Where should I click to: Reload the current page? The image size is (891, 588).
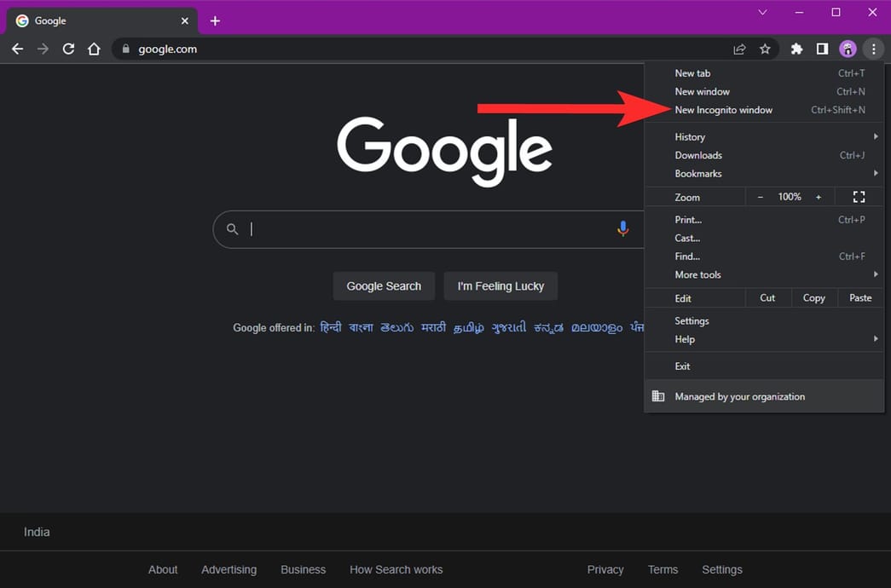coord(68,49)
